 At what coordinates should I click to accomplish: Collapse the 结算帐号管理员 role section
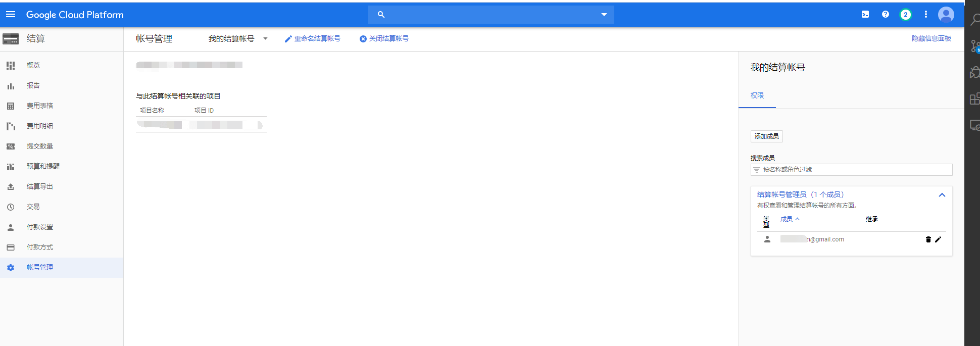[x=942, y=195]
